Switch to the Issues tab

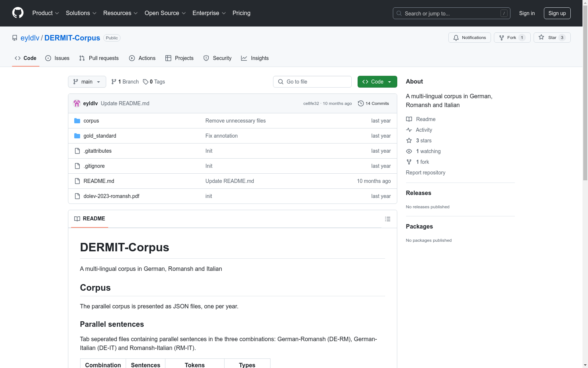coord(57,58)
